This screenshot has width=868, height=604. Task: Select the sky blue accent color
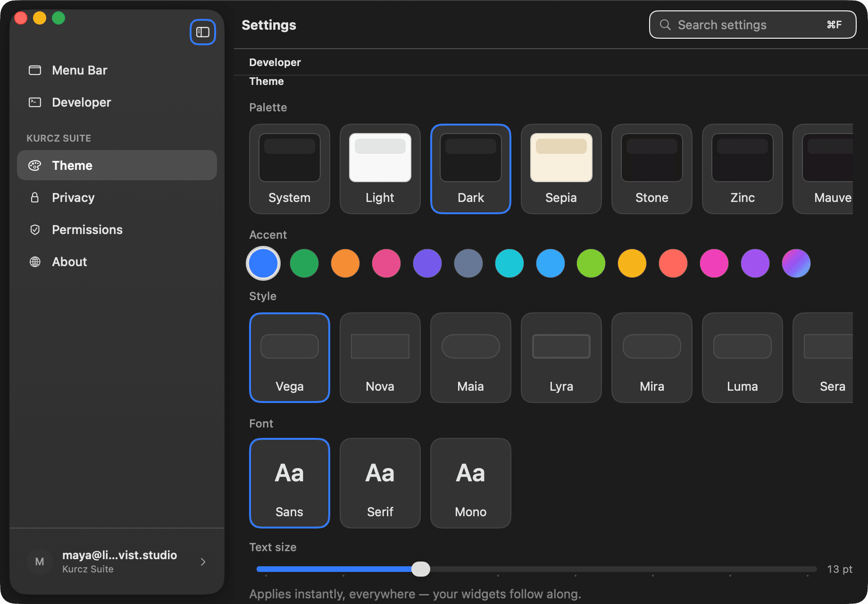[551, 263]
